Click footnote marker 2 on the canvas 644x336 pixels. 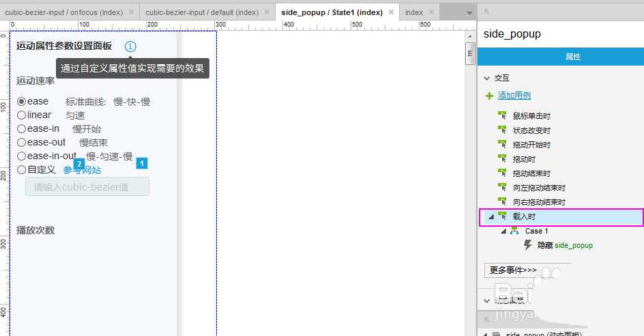[79, 164]
